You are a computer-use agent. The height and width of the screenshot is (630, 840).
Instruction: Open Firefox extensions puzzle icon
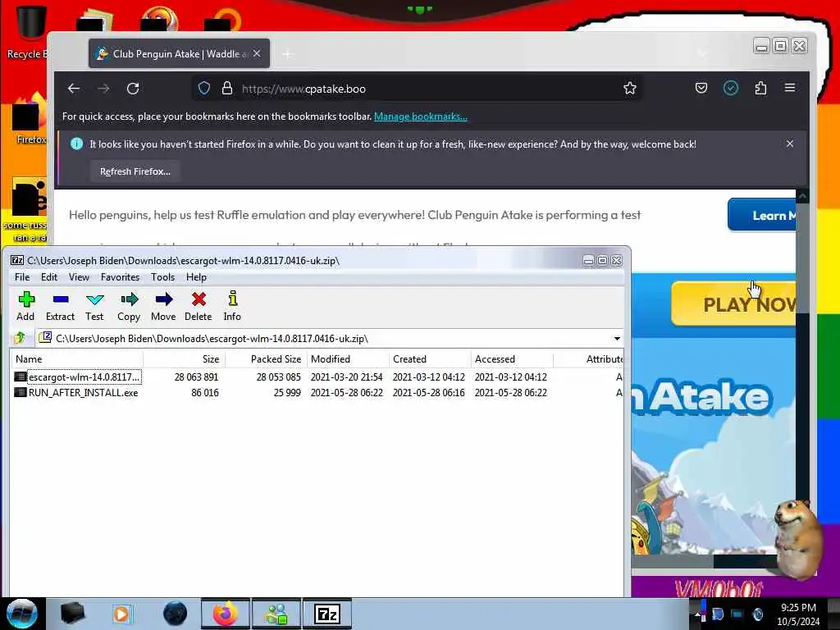(x=760, y=88)
